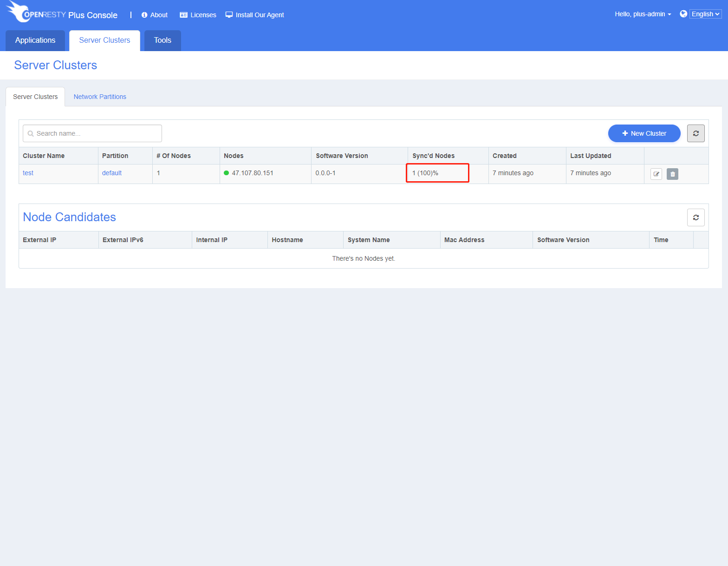Select the Server Clusters sub-tab
This screenshot has width=728, height=566.
35,97
